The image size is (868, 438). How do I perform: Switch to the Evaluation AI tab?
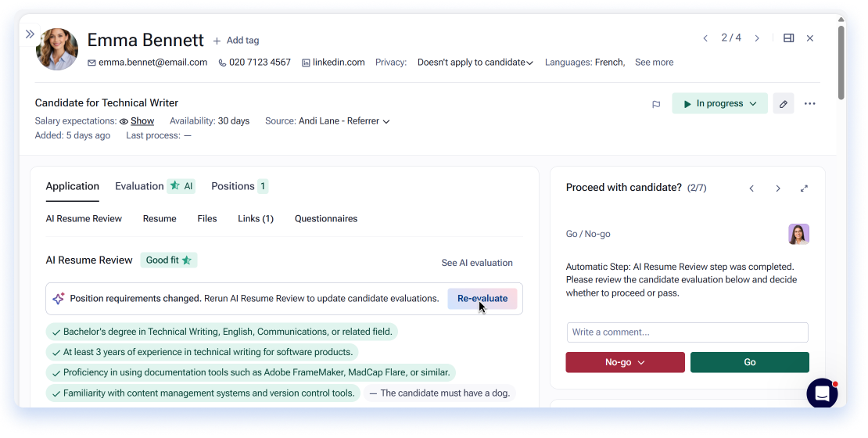(x=155, y=187)
